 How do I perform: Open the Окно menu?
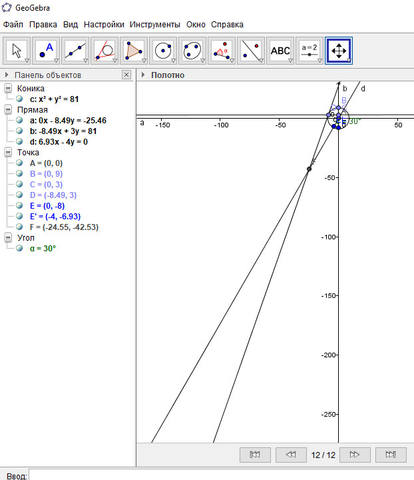[196, 24]
